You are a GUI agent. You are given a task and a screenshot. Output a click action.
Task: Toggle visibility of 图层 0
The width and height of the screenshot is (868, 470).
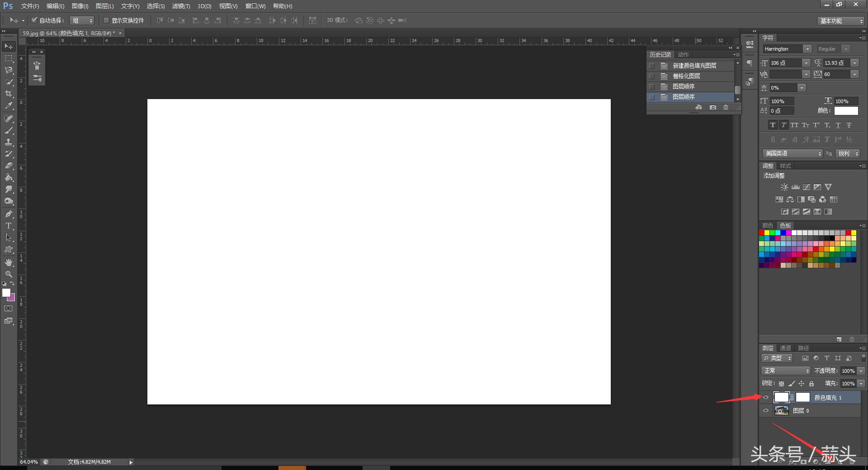765,411
